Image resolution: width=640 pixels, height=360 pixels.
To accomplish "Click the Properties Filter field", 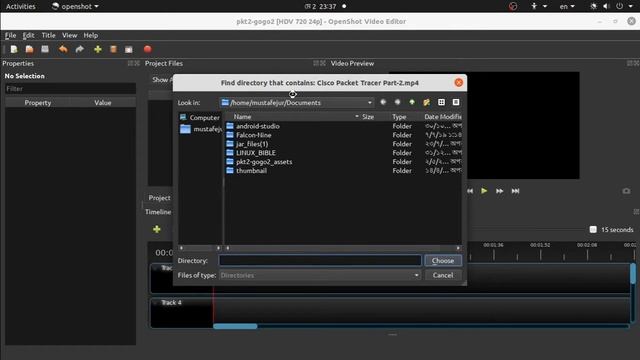I will [70, 89].
